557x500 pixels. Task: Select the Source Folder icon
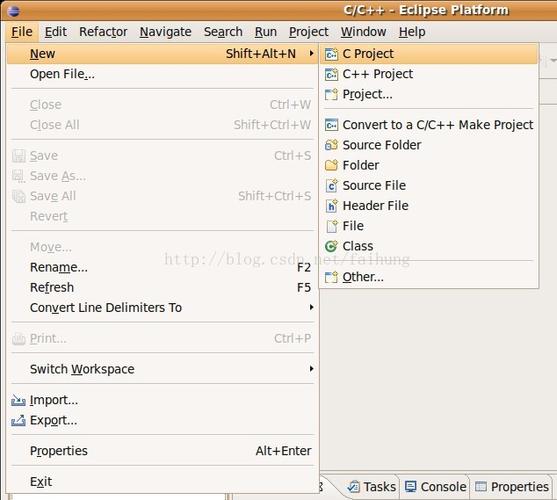click(331, 145)
